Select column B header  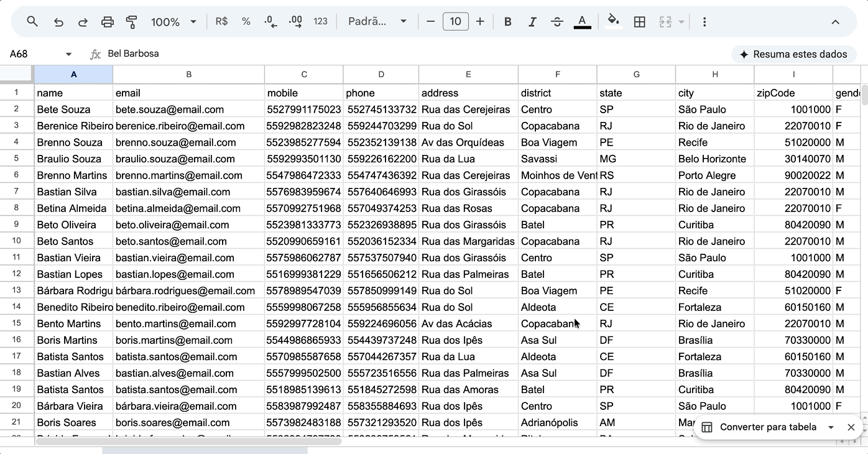[x=188, y=75]
